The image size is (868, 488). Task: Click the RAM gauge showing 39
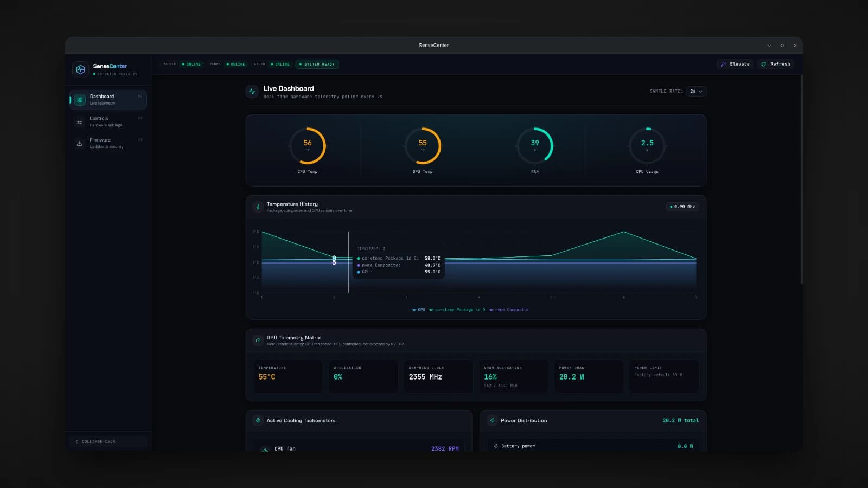click(535, 145)
